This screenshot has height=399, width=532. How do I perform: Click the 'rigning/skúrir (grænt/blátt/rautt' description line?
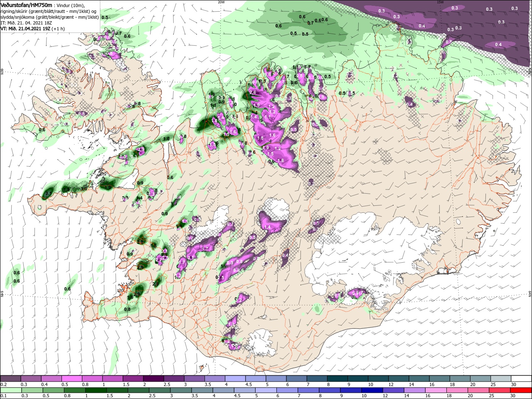tap(48, 11)
